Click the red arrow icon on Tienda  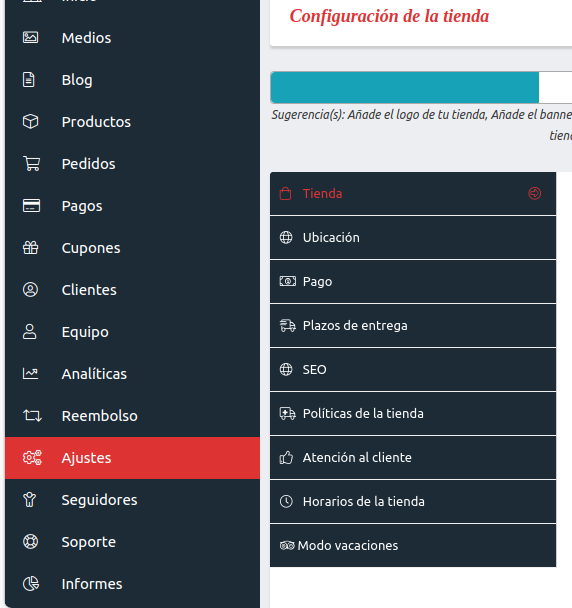click(x=534, y=193)
